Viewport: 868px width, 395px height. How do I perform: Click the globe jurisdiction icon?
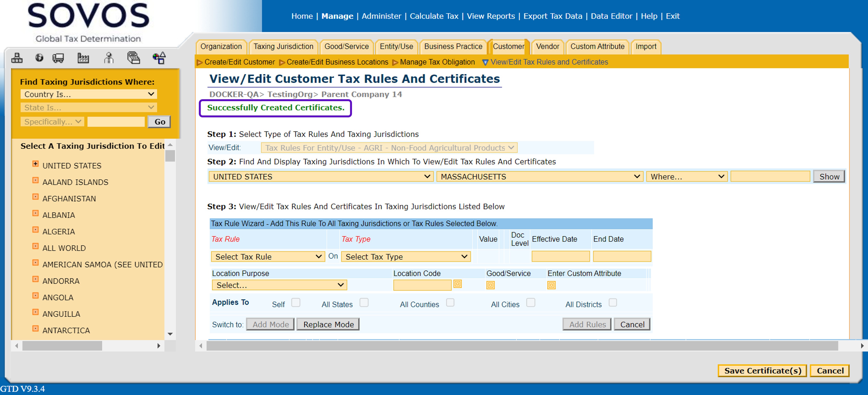(x=39, y=58)
